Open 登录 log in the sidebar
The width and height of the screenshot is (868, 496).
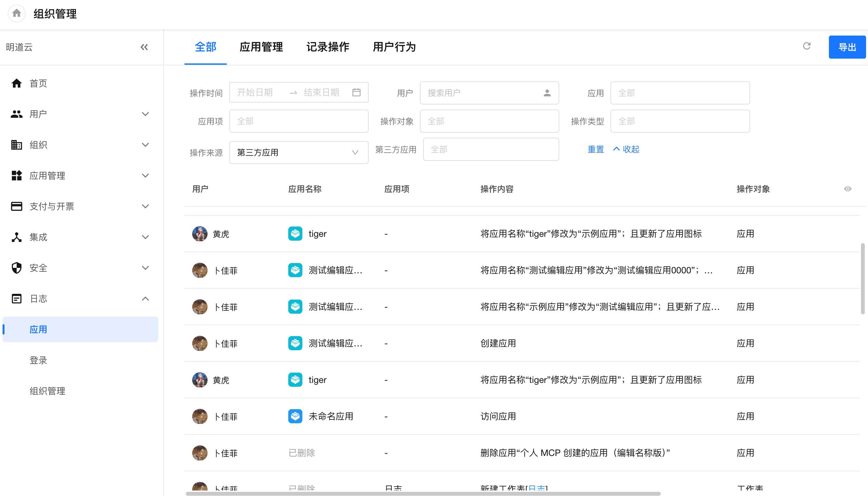pyautogui.click(x=38, y=360)
